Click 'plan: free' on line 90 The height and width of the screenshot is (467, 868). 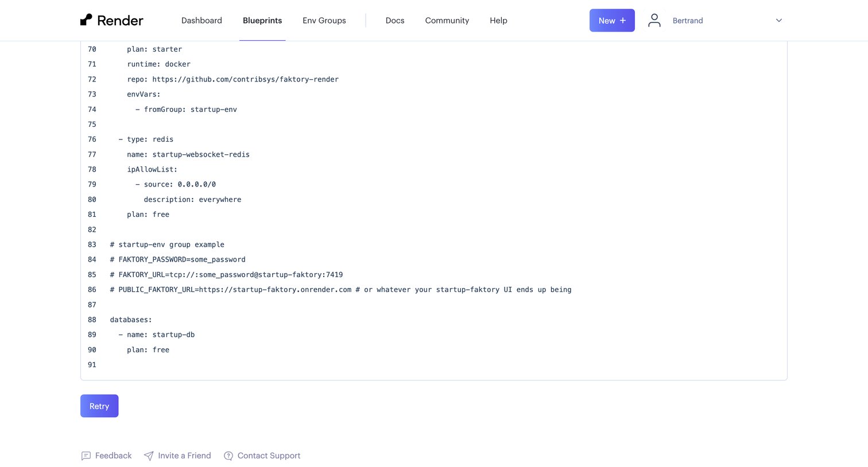tap(148, 350)
